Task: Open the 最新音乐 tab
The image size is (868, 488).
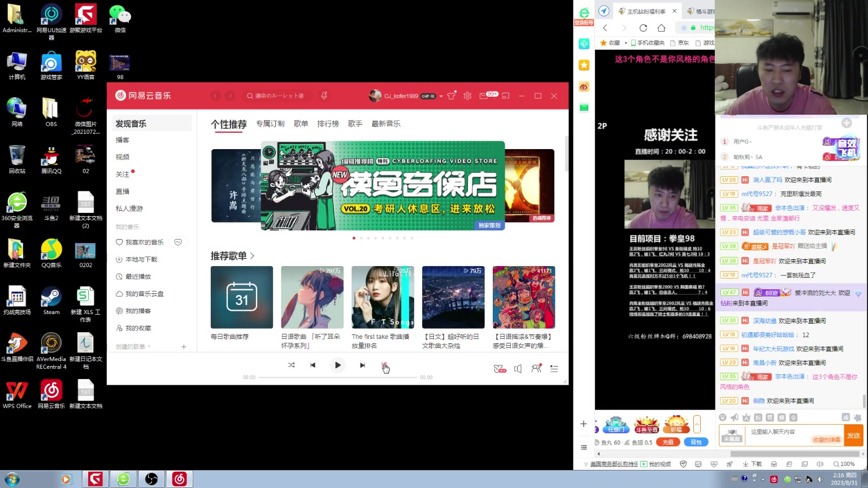Action: pos(386,124)
